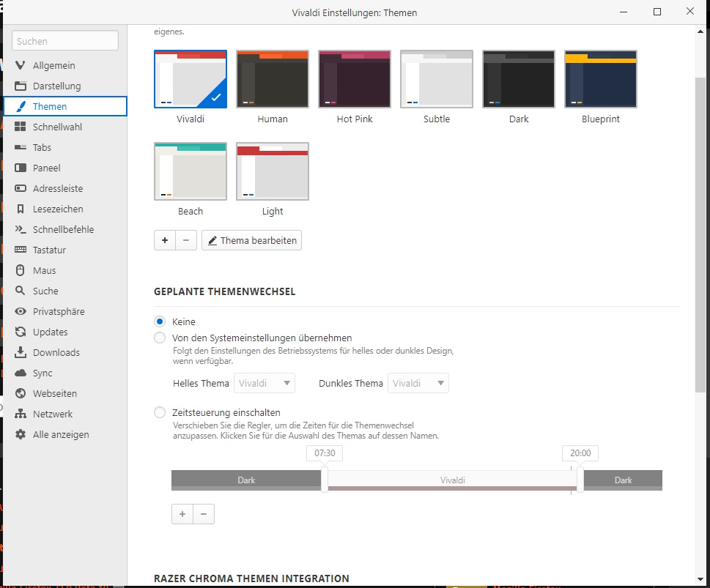This screenshot has height=588, width=710.
Task: Click the Adressleiste address bar icon
Action: [x=21, y=188]
